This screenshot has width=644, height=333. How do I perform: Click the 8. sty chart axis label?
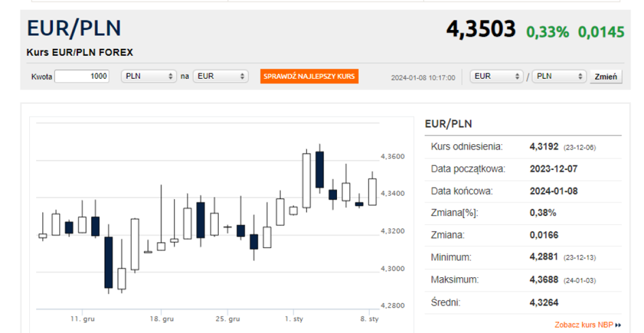click(370, 319)
